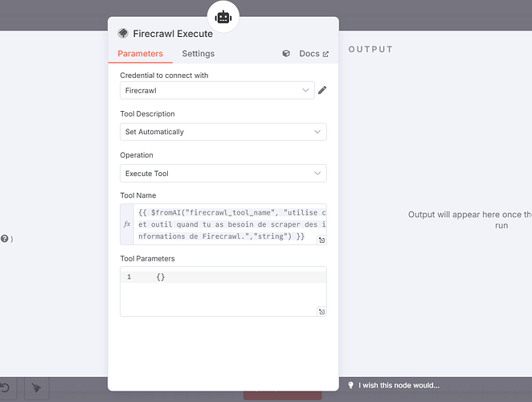Click inside the Tool Name expression field

[230, 224]
